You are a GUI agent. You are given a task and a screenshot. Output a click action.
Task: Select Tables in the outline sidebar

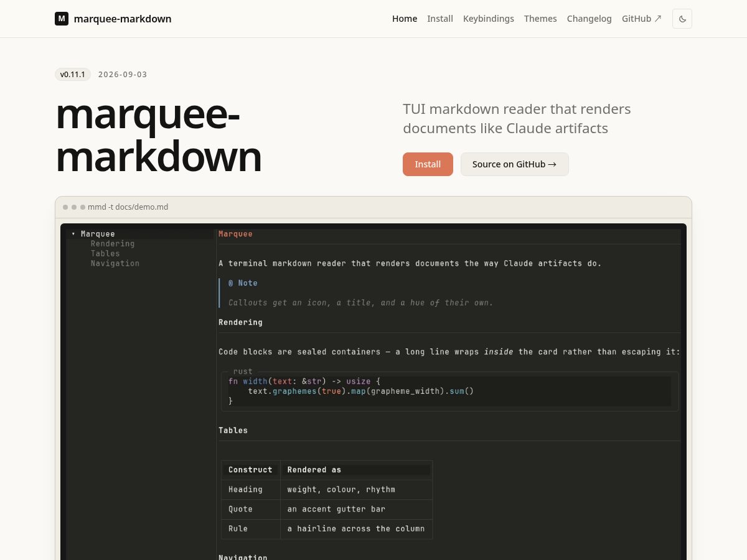[x=105, y=253]
